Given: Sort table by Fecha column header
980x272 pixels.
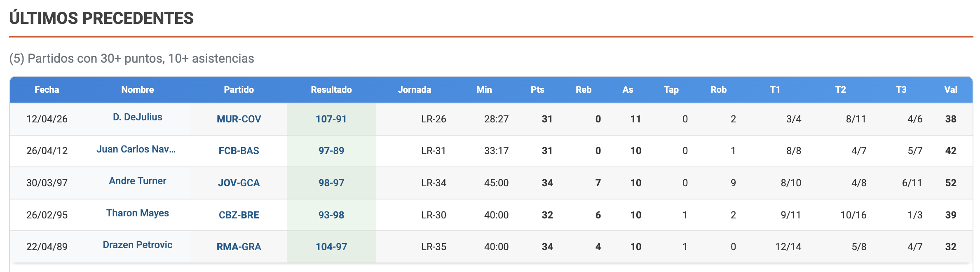Looking at the screenshot, I should click(x=47, y=90).
